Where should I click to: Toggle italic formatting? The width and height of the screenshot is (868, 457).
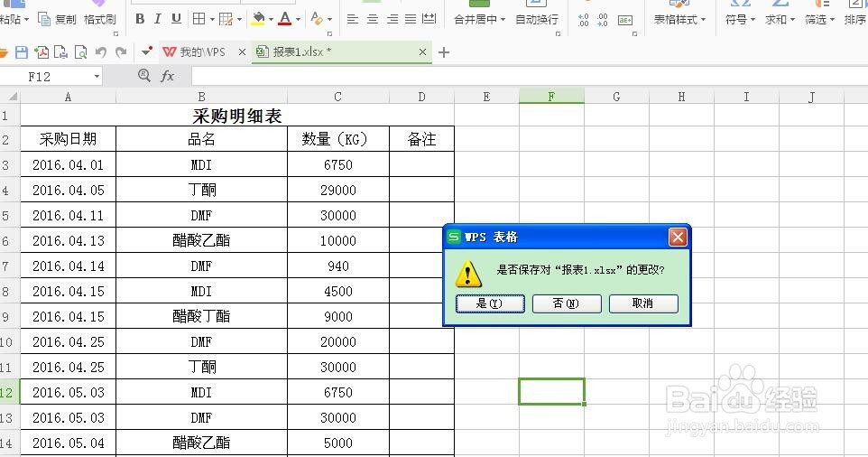pos(158,19)
